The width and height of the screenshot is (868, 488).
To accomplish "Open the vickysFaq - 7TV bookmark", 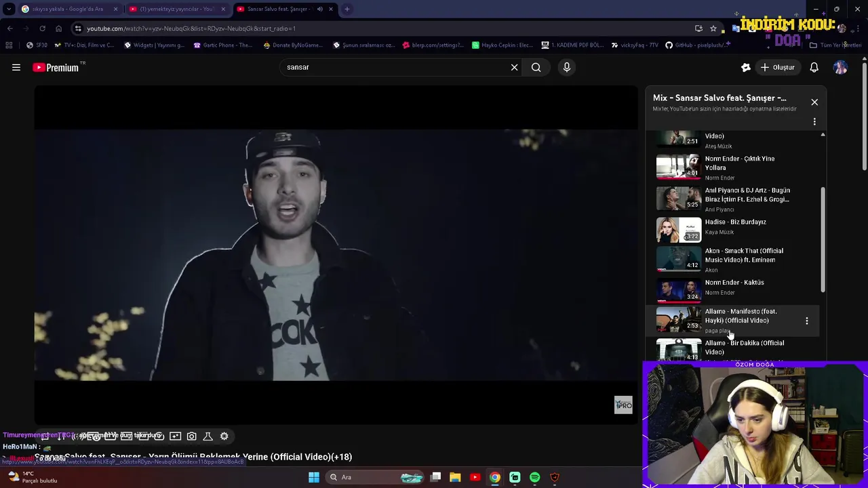I will pos(635,45).
